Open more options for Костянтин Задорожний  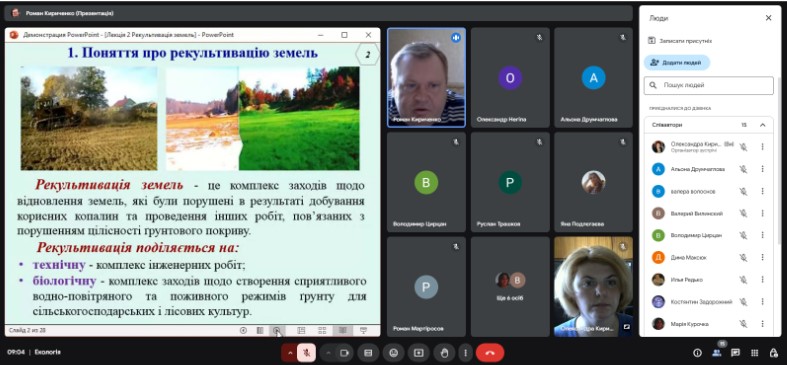[762, 302]
